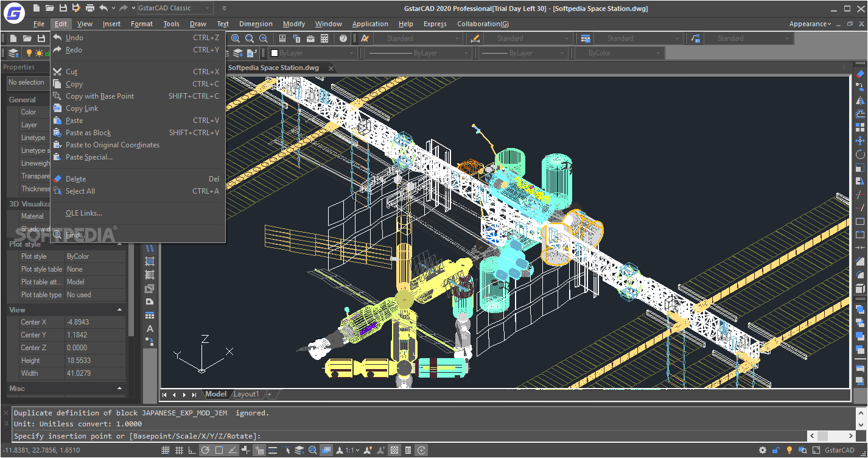This screenshot has height=458, width=868.
Task: Click the Center X value field
Action: (x=94, y=322)
